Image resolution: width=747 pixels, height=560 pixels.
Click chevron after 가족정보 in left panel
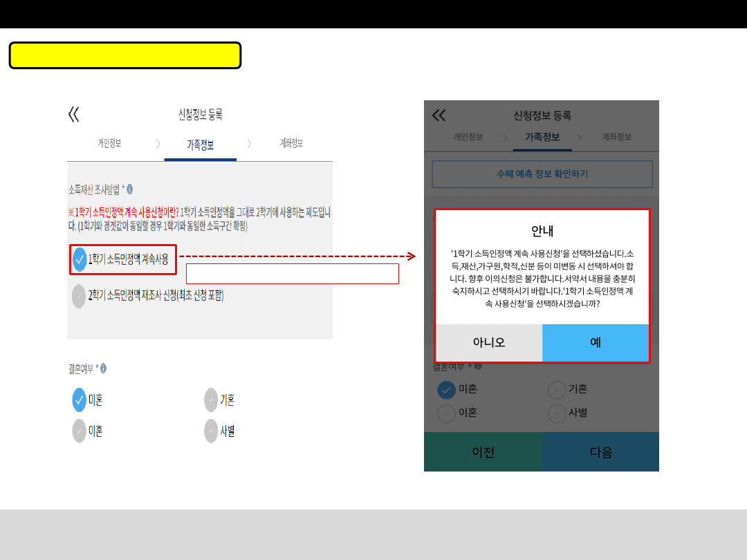click(249, 144)
